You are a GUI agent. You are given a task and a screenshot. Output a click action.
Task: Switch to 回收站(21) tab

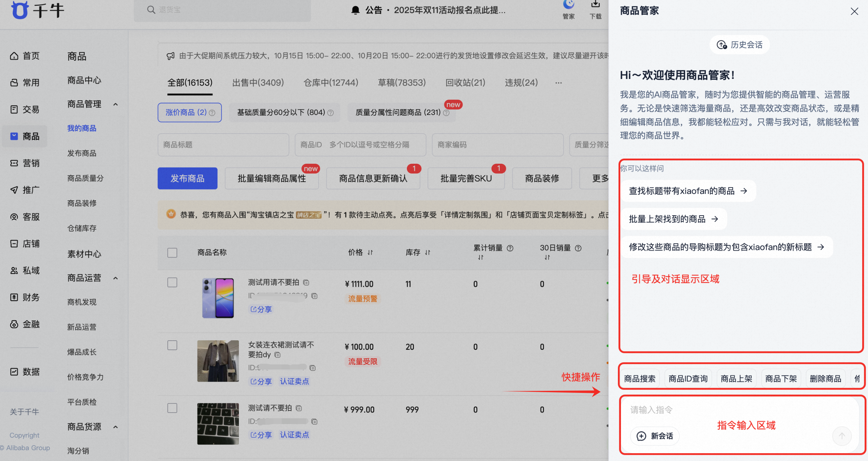pyautogui.click(x=465, y=82)
